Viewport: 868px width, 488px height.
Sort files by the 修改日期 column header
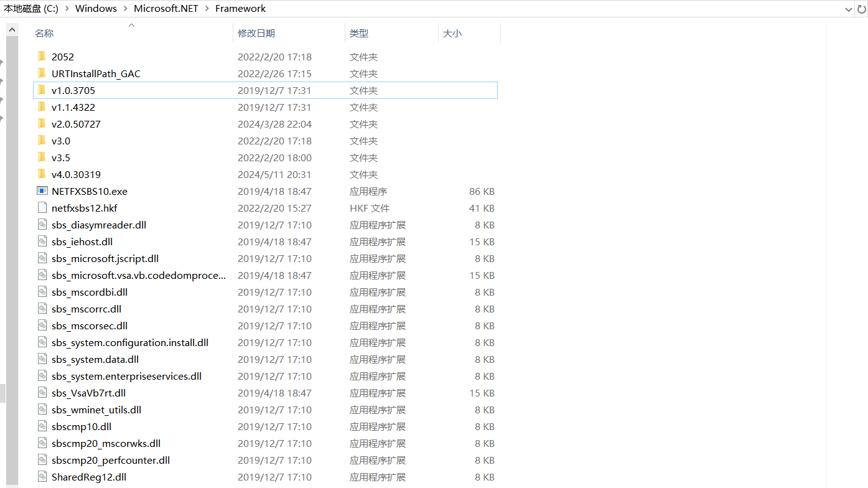(x=256, y=33)
